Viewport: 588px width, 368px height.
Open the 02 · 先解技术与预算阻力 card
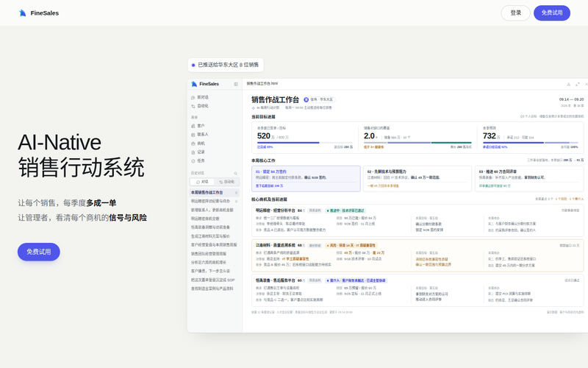click(417, 179)
